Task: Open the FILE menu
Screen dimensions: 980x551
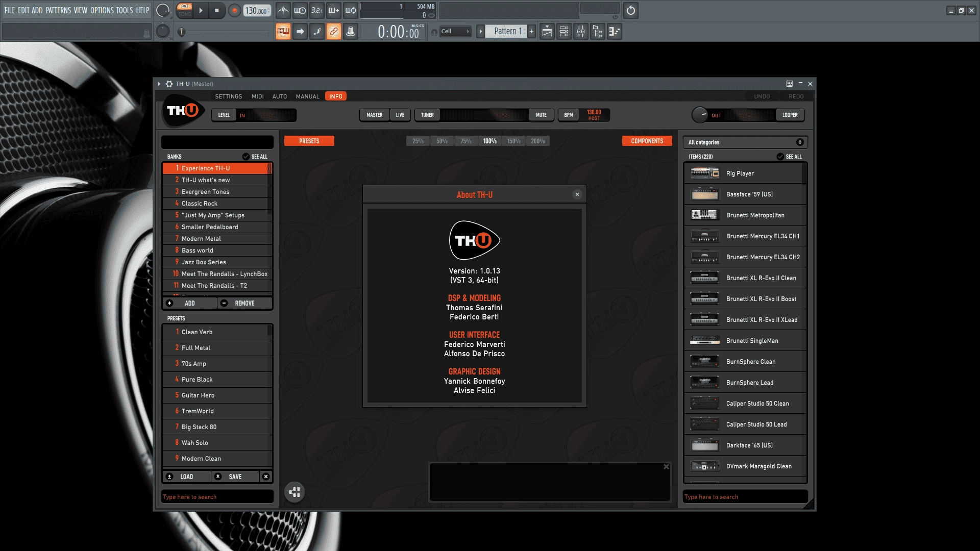Action: click(x=10, y=10)
